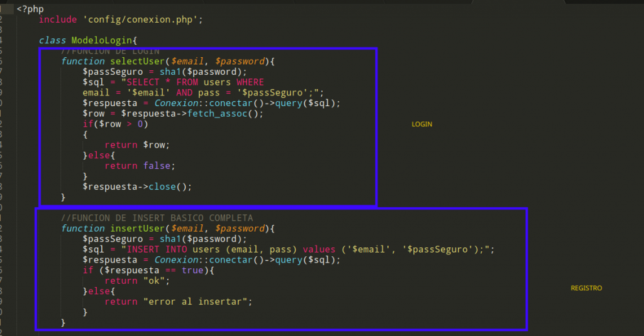Click the return false; statement
The image size is (644, 336).
click(x=140, y=166)
